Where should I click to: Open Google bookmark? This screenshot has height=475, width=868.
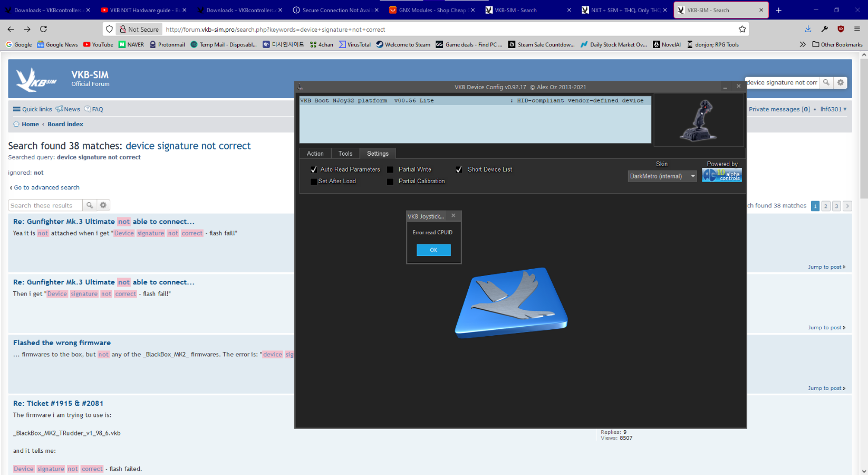18,45
